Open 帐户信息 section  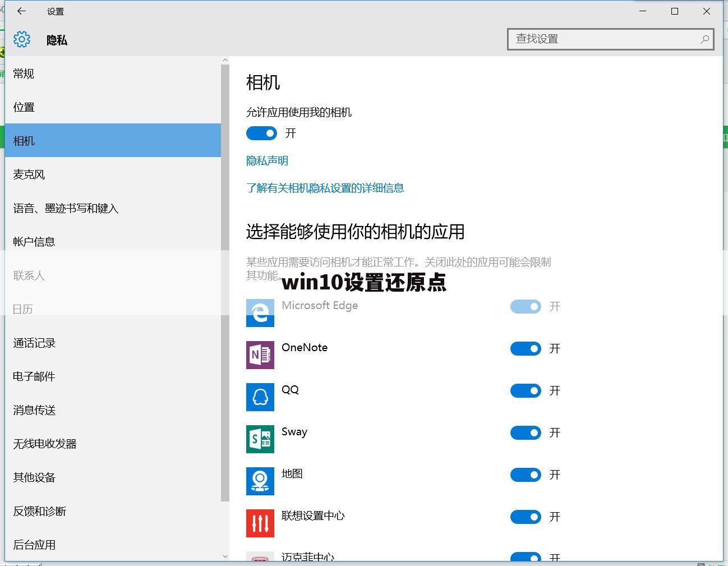(113, 242)
